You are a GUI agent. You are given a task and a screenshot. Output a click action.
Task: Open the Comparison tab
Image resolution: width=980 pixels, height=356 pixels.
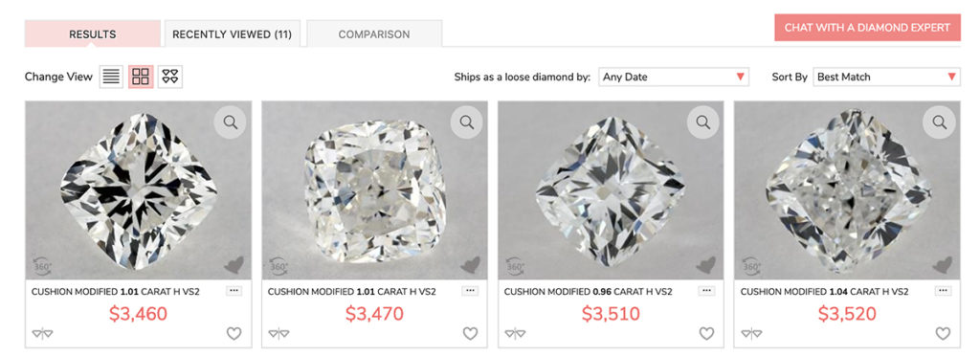374,33
